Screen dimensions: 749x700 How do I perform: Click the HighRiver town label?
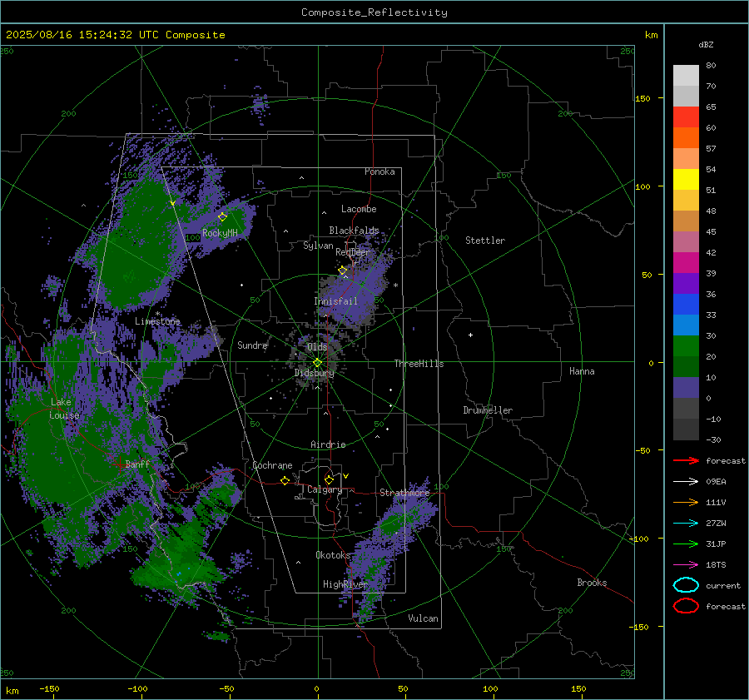345,584
